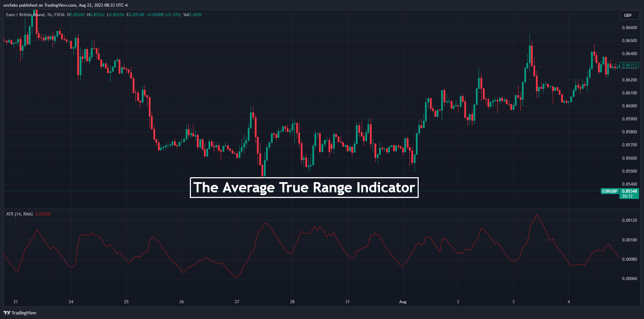Click the high value H0.85362 in legend
Screen dimensions: 644x319
pos(96,15)
